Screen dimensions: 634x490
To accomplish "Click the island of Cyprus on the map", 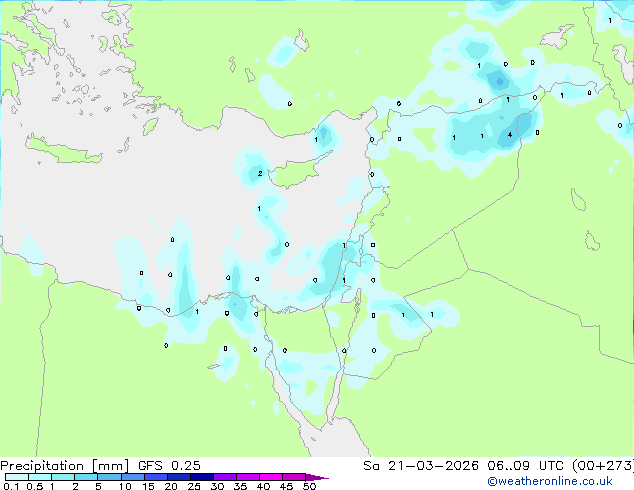I will 298,171.
